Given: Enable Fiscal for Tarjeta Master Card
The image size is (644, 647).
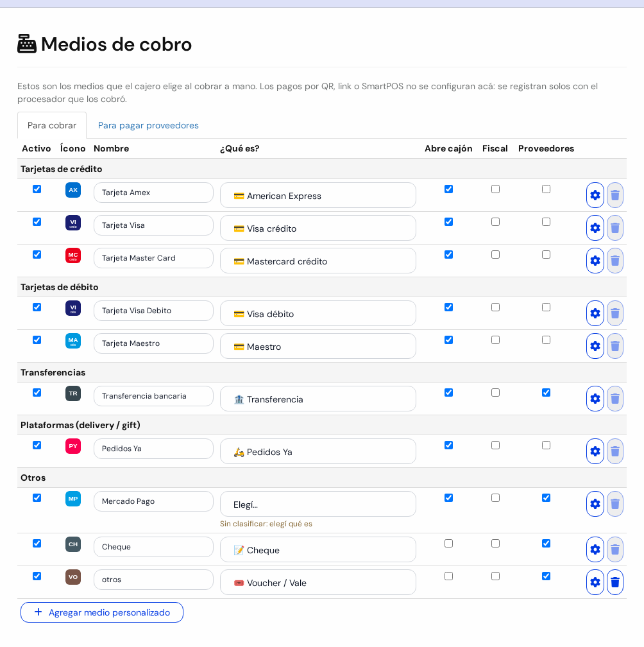Looking at the screenshot, I should (x=495, y=255).
